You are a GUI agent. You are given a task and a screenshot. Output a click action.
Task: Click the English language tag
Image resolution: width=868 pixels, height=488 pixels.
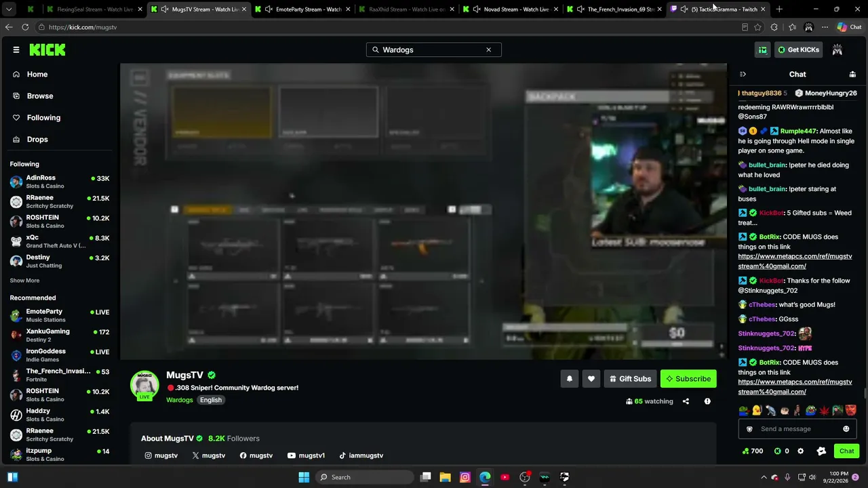[x=211, y=400]
